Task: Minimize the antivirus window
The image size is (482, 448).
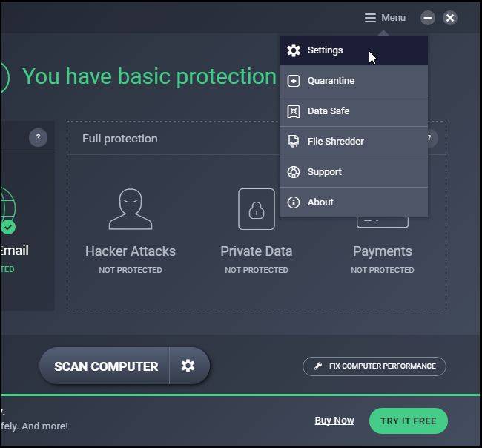Action: [x=428, y=18]
